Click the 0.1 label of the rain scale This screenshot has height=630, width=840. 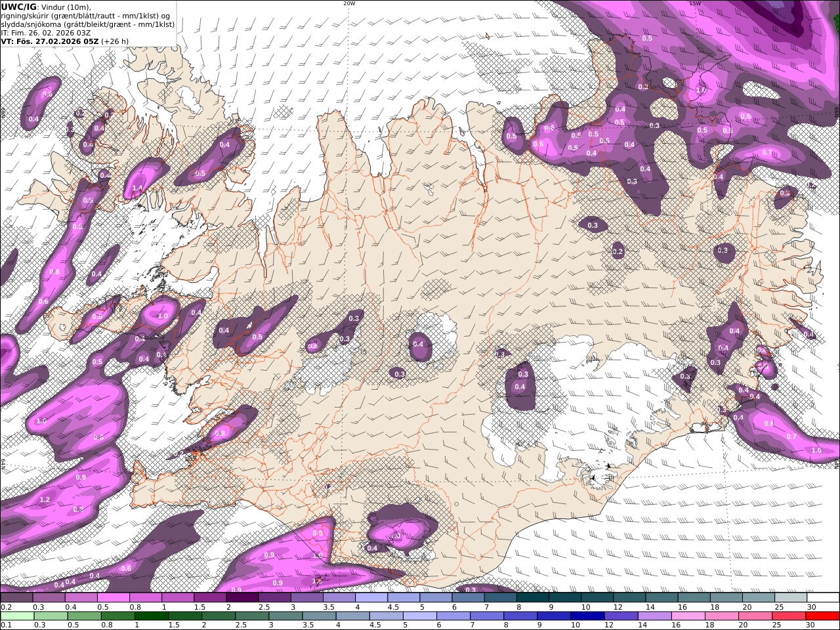tap(5, 625)
